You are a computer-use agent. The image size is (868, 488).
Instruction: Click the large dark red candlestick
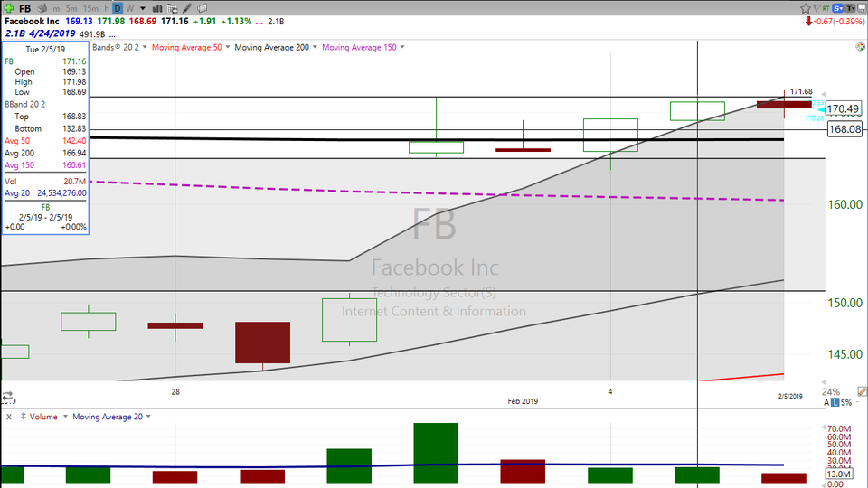click(262, 343)
